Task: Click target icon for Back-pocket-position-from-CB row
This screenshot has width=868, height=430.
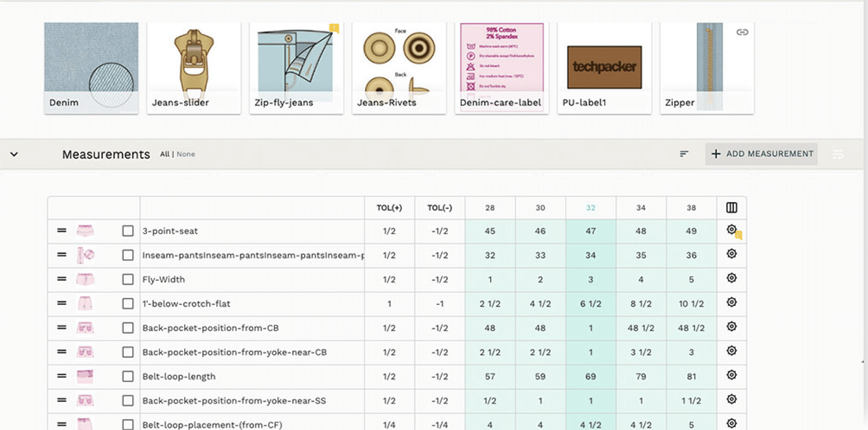Action: coord(731,326)
